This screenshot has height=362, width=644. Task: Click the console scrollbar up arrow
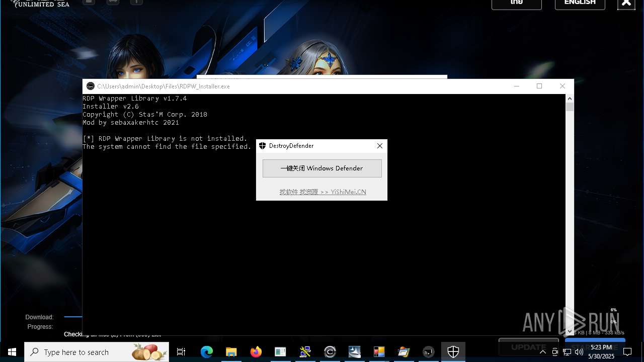point(570,98)
